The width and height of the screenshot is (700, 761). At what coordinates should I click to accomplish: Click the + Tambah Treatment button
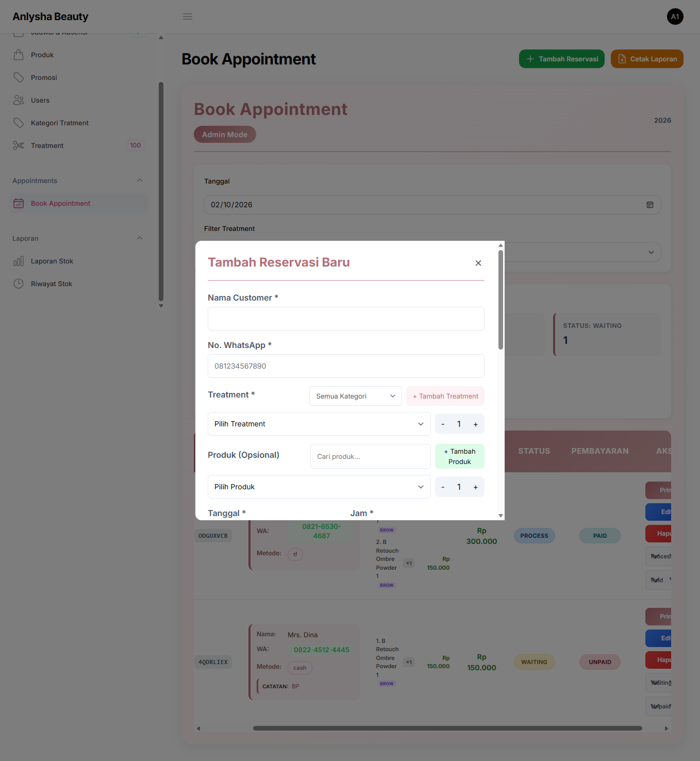(x=445, y=396)
